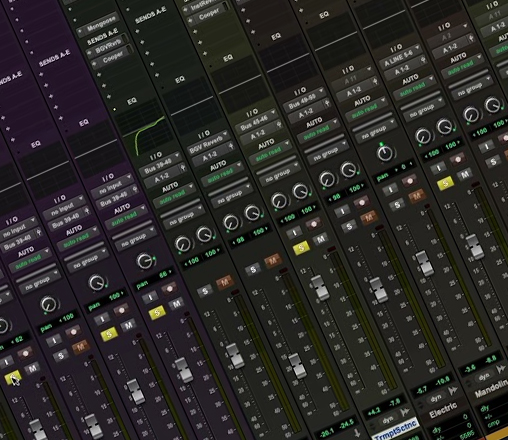Click path icon beside Bus 45-46 input
This screenshot has height=440, width=508.
click(x=279, y=124)
